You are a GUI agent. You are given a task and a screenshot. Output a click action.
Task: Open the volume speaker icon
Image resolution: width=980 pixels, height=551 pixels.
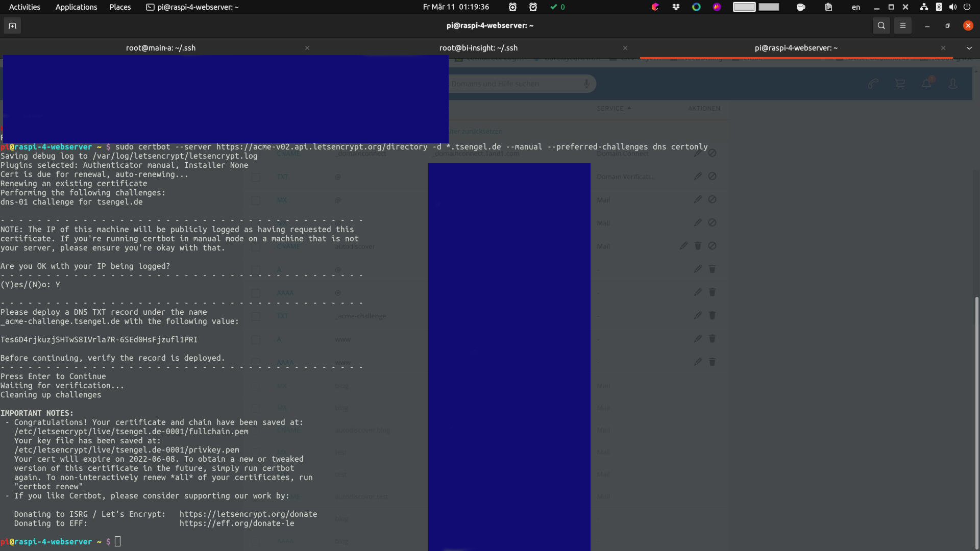tap(952, 7)
